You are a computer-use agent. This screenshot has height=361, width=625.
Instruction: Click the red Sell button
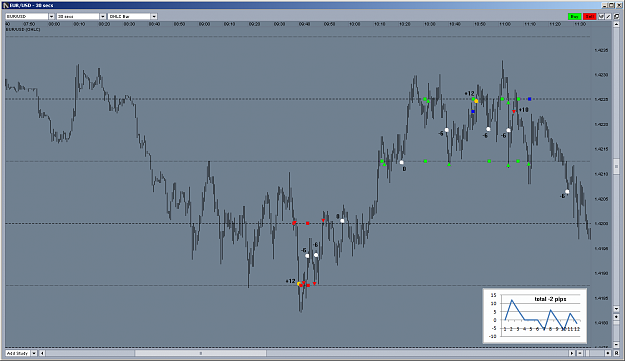[x=590, y=16]
